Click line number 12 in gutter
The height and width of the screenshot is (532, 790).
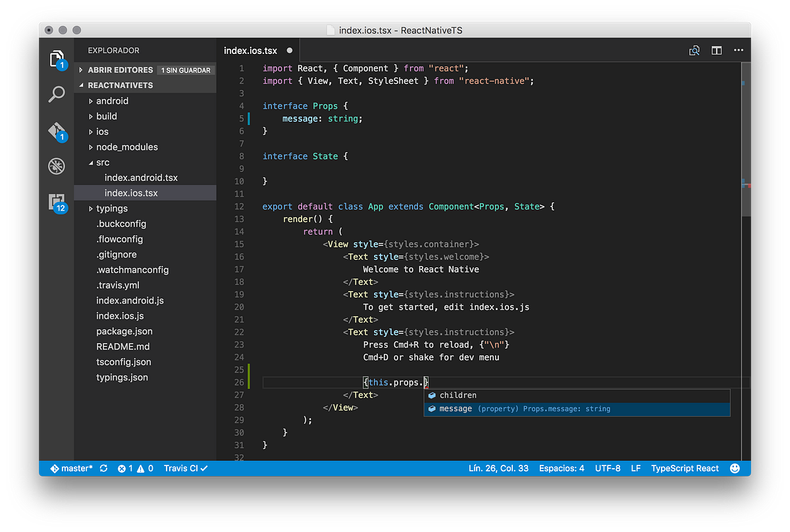(x=238, y=206)
